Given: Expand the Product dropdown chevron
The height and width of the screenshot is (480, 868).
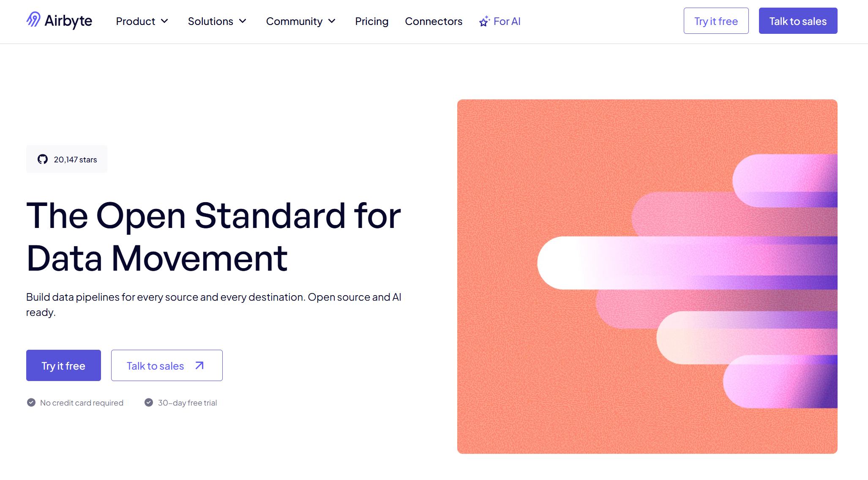Looking at the screenshot, I should 165,21.
